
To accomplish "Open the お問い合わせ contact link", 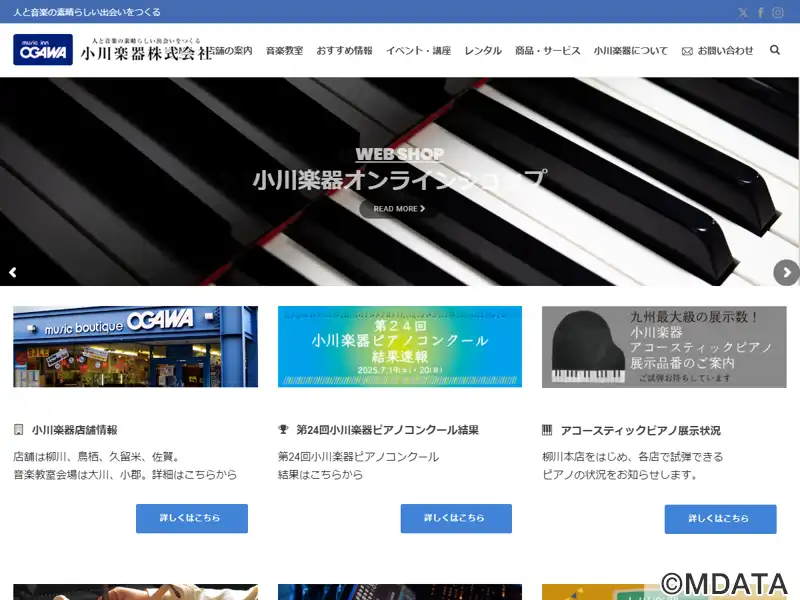I will (x=725, y=51).
